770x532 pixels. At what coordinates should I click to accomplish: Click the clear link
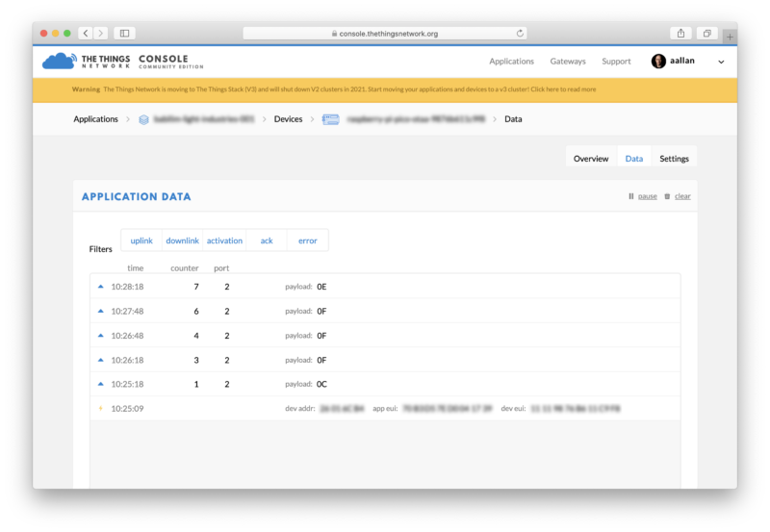tap(682, 196)
